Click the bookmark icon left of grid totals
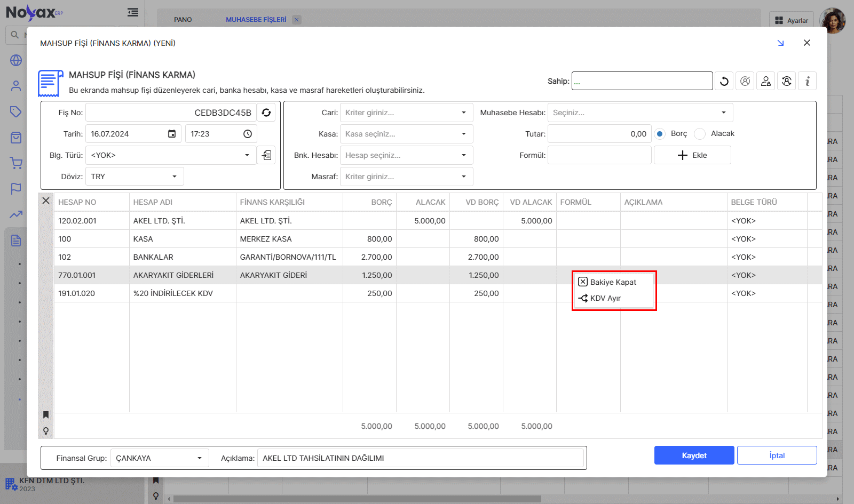The width and height of the screenshot is (854, 504). coord(46,415)
